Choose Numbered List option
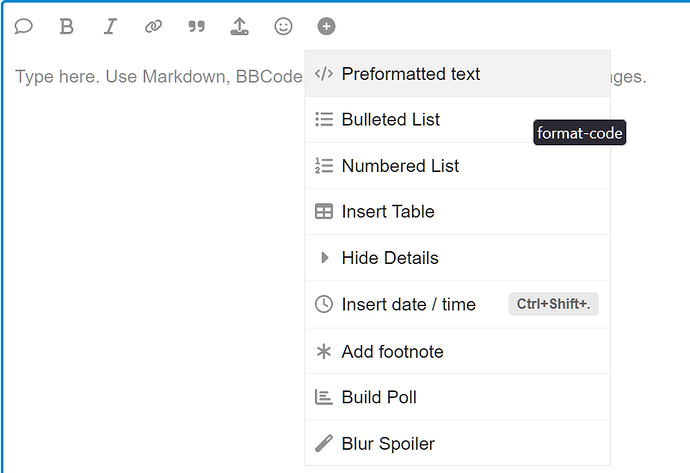 [x=458, y=166]
